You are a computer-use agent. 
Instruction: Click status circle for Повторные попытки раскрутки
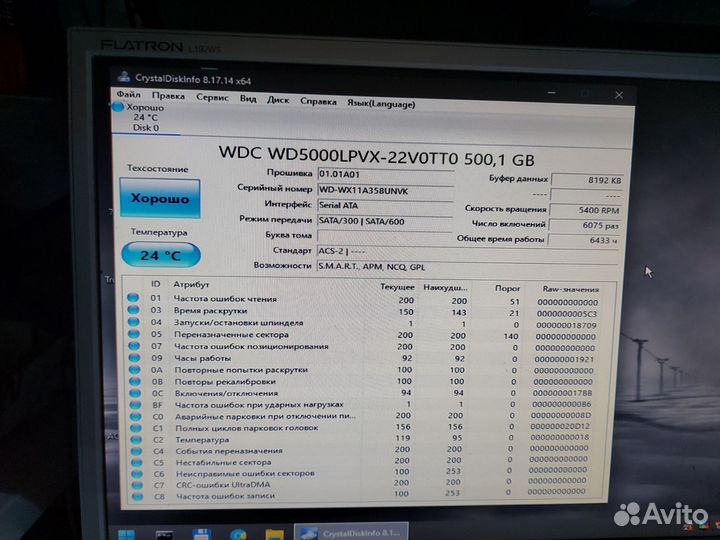[x=135, y=369]
